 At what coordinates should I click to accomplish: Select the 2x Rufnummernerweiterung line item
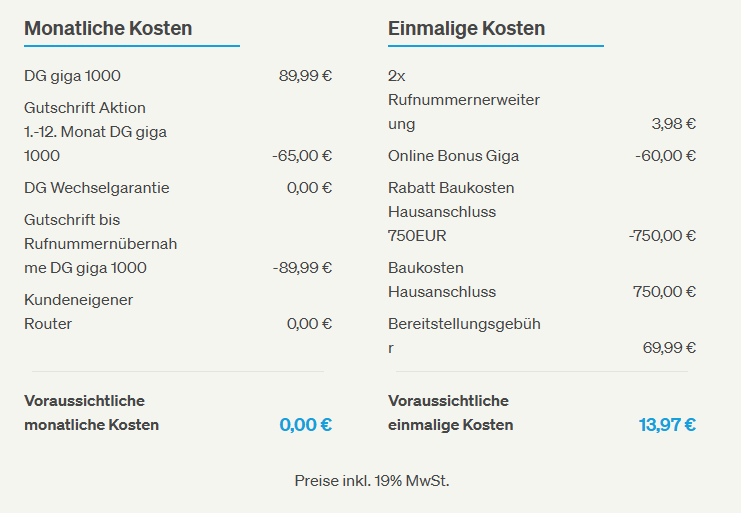(464, 100)
